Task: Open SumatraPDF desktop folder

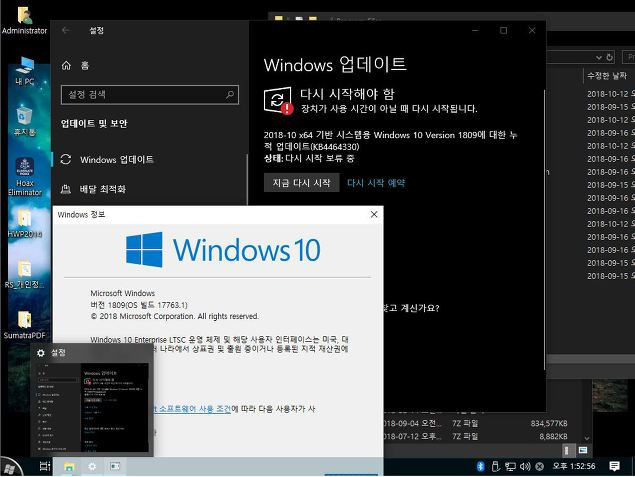Action: (24, 324)
